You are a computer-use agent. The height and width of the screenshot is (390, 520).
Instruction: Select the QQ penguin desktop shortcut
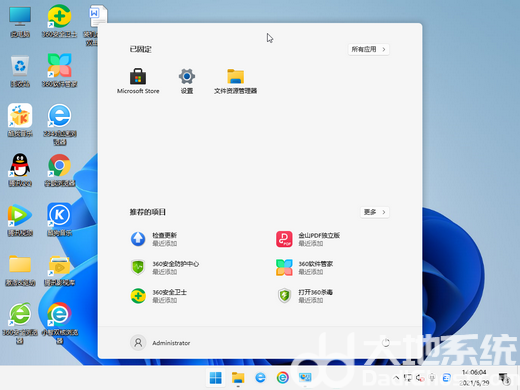[x=20, y=170]
